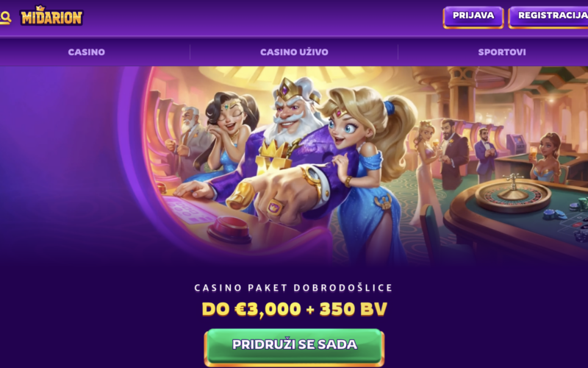Click the ATM machine in the background
Image resolution: width=588 pixels, height=368 pixels.
coord(516,144)
